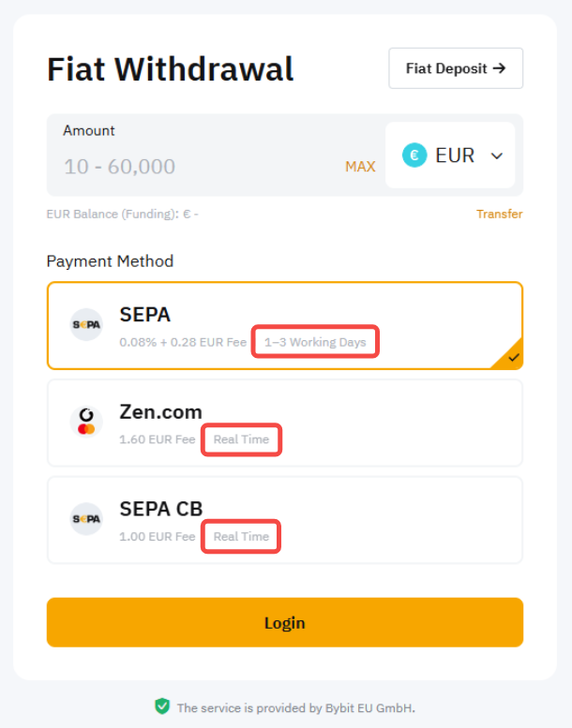Go to Fiat Deposit page

click(456, 68)
